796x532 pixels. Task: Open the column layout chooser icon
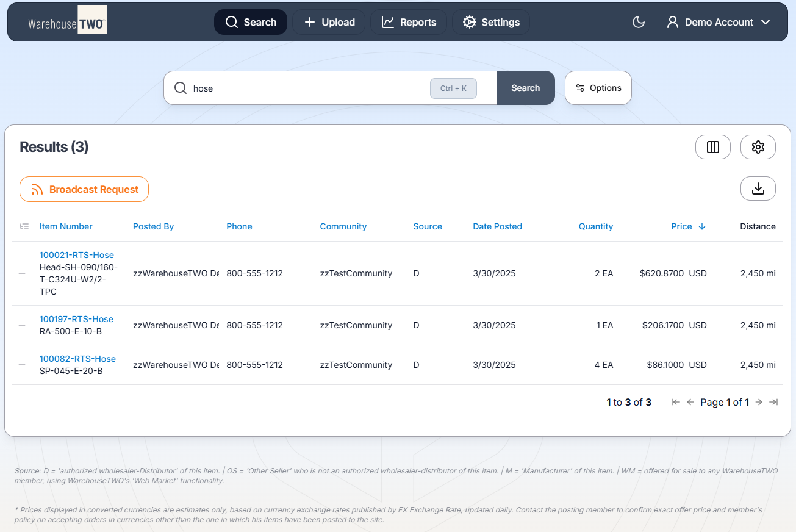[x=712, y=147]
